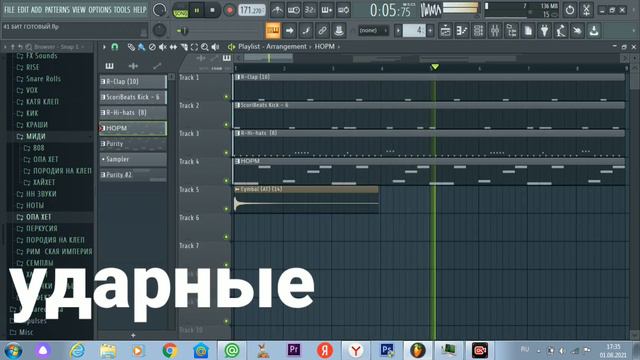Open the (none) pattern selector dropdown
The width and height of the screenshot is (640, 360).
point(373,30)
